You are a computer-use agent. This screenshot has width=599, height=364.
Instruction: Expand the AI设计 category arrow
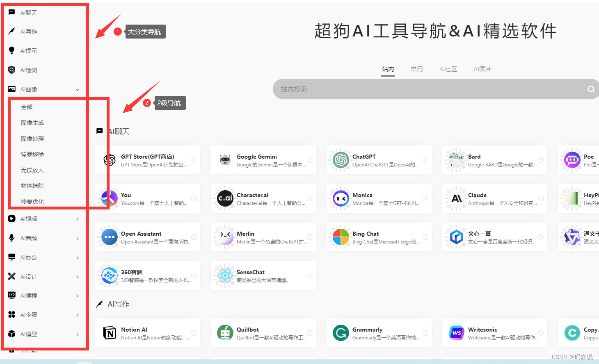tap(78, 277)
